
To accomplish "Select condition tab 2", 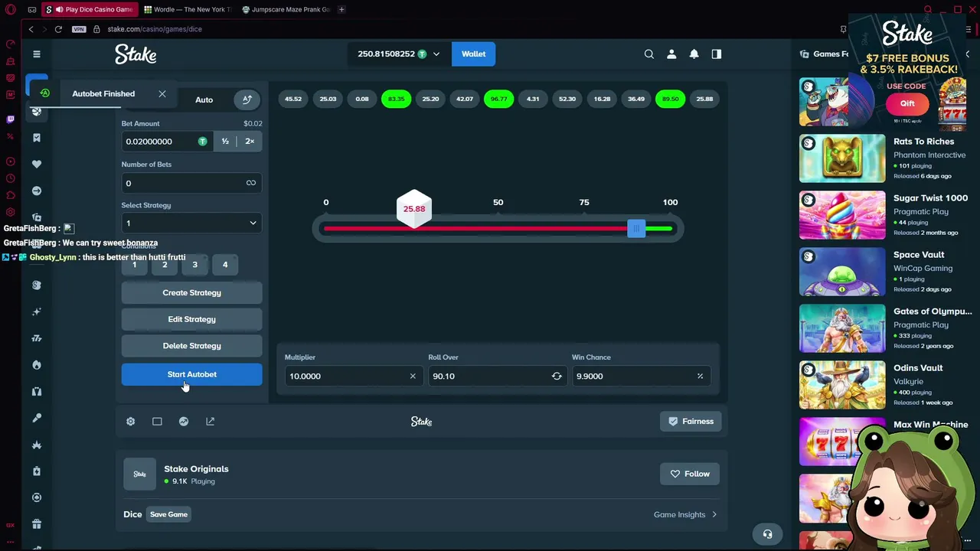I will (165, 265).
